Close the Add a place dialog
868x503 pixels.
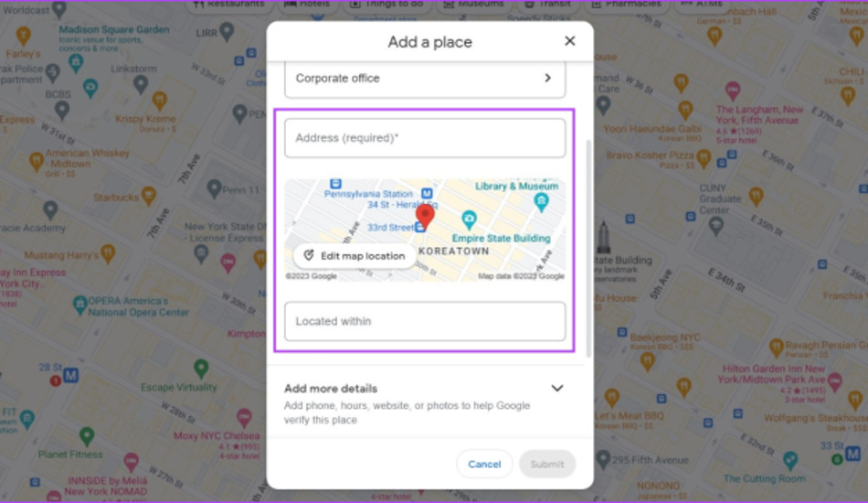click(569, 41)
